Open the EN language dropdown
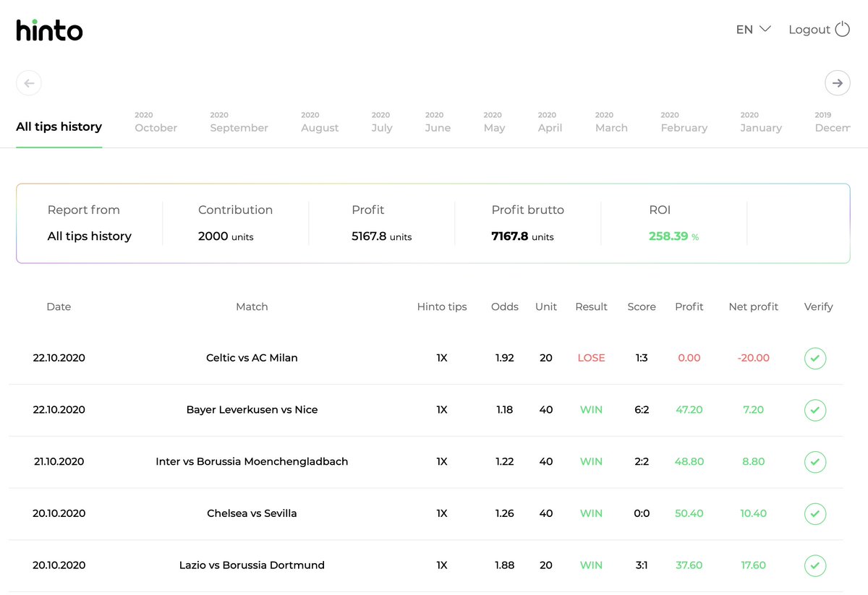 (754, 30)
